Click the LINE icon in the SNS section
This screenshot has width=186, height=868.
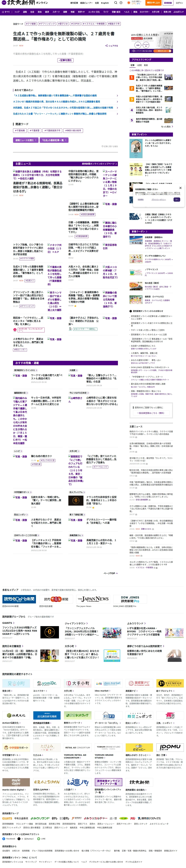39,839
